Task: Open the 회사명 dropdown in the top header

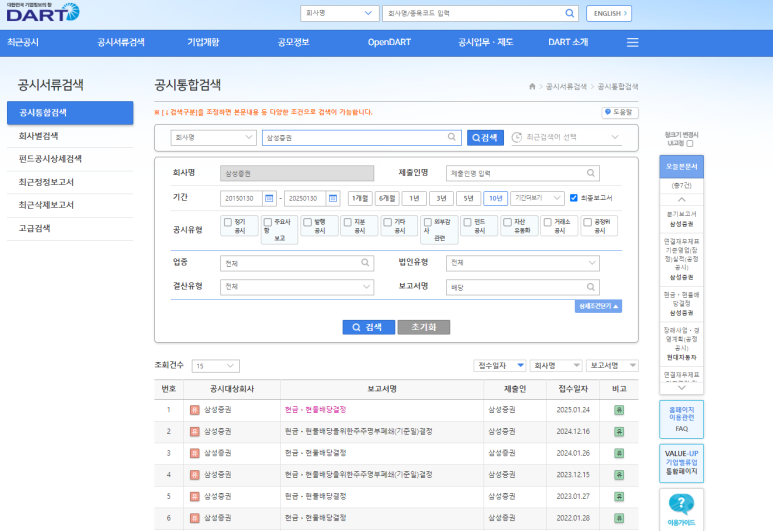Action: pos(340,13)
